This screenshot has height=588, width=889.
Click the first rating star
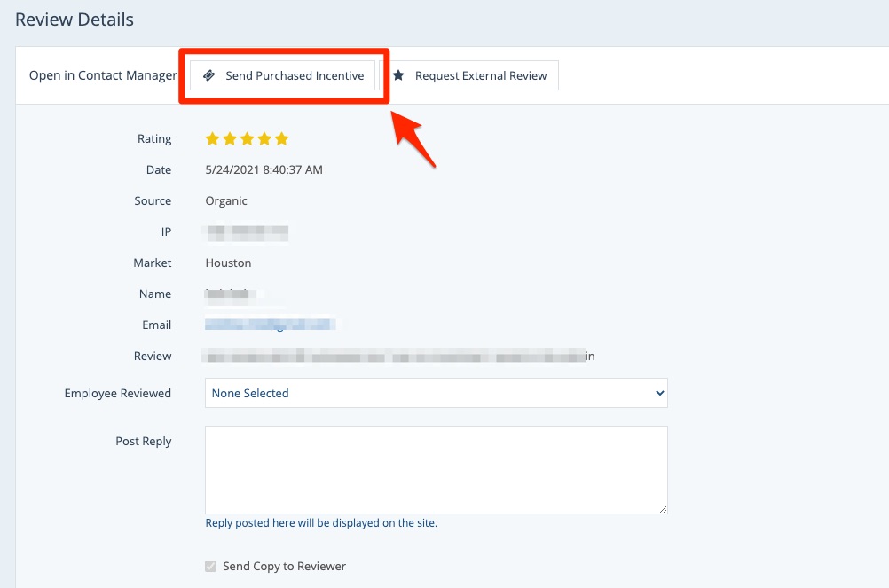tap(212, 139)
